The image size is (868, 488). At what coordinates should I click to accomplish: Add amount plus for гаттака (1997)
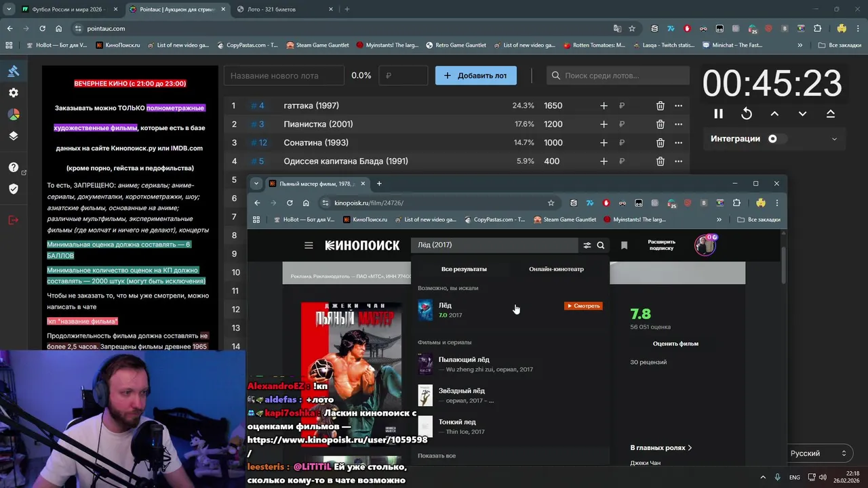tap(604, 106)
